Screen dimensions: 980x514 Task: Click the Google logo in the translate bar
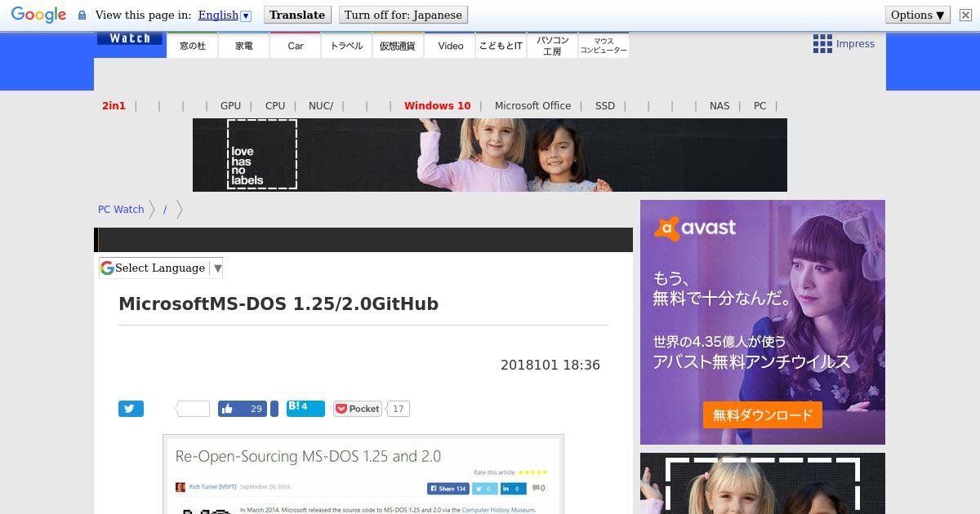point(38,16)
